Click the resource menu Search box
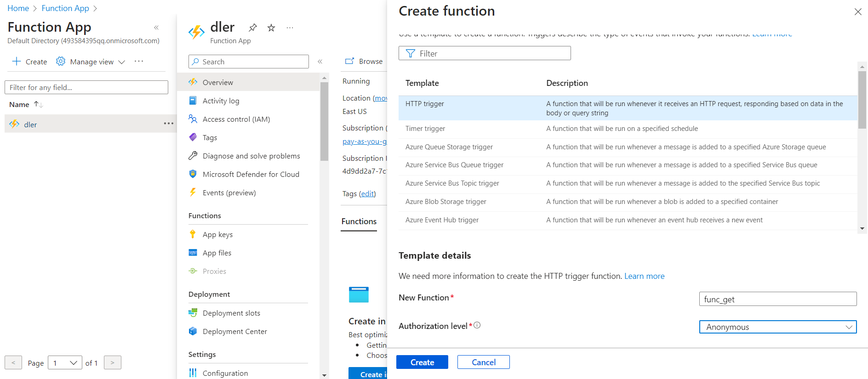This screenshot has height=379, width=868. point(249,62)
